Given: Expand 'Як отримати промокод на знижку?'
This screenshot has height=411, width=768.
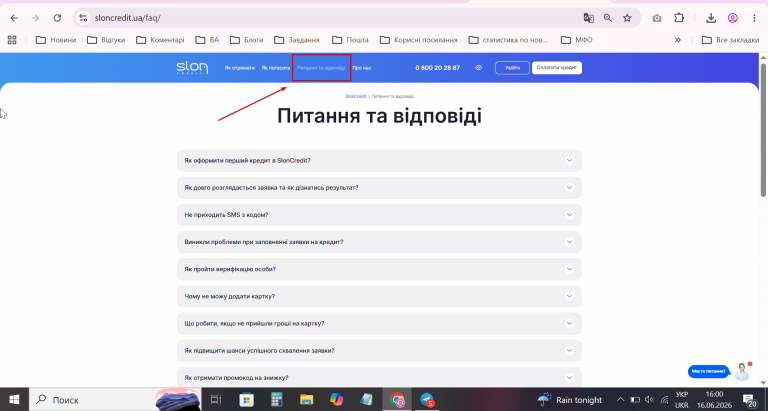Looking at the screenshot, I should [379, 377].
